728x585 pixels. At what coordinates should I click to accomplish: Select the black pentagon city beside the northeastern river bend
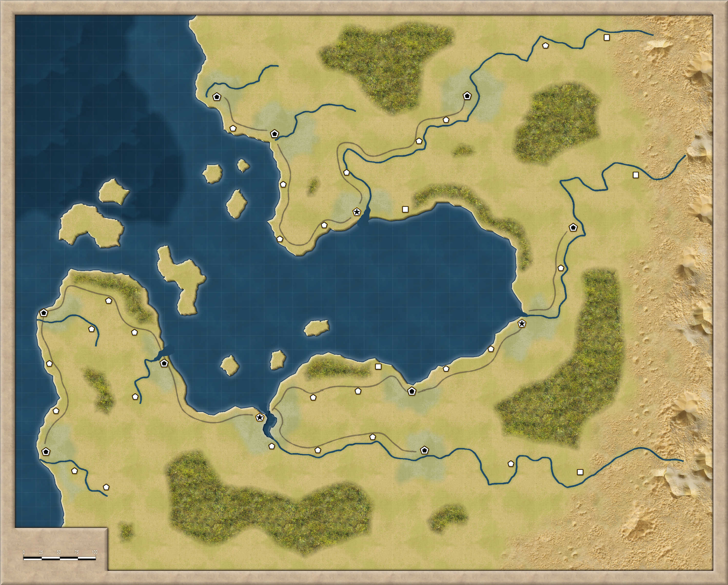click(x=467, y=96)
